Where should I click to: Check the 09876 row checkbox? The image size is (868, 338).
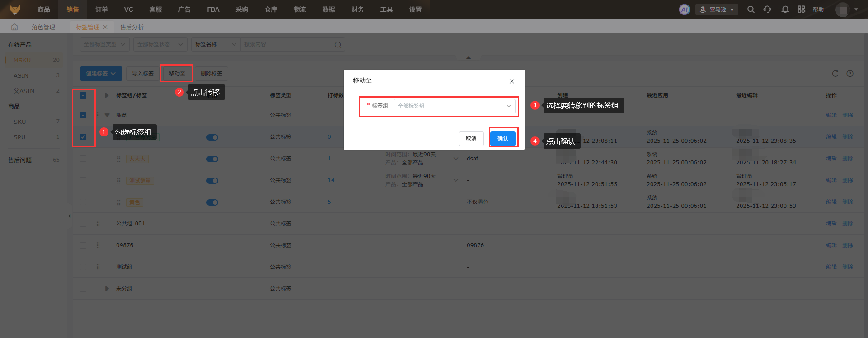pos(83,245)
